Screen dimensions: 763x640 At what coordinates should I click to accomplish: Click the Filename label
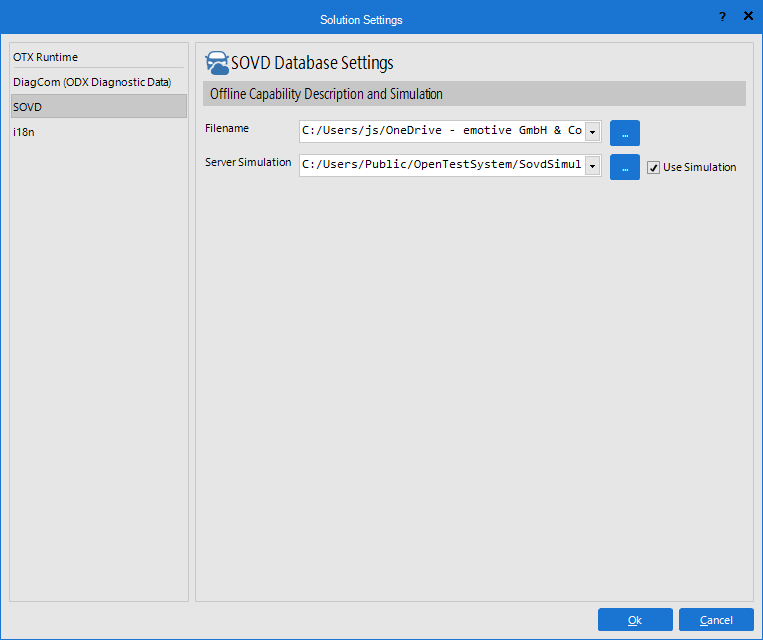pos(227,129)
